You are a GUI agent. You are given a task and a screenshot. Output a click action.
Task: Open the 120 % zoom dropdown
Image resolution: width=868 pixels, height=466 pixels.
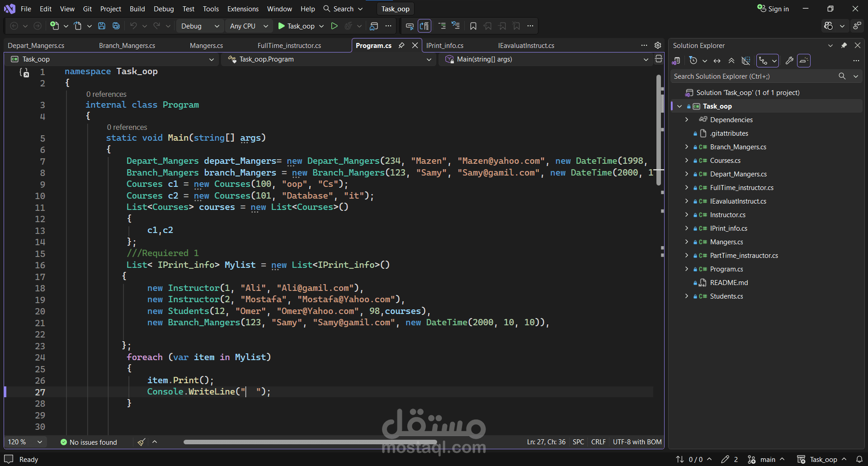tap(25, 442)
